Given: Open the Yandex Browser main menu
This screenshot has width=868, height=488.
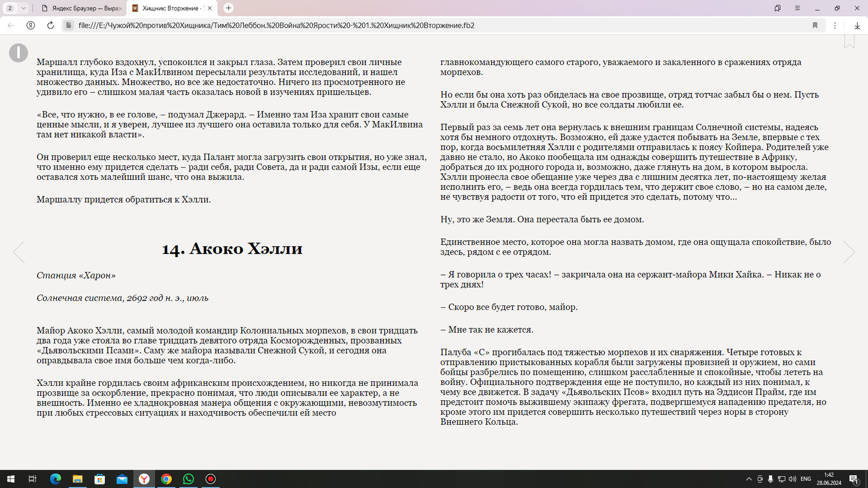Looking at the screenshot, I should point(797,8).
